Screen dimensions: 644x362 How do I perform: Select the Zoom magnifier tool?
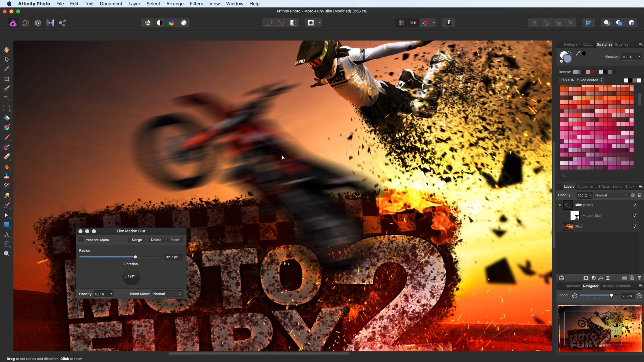point(7,254)
